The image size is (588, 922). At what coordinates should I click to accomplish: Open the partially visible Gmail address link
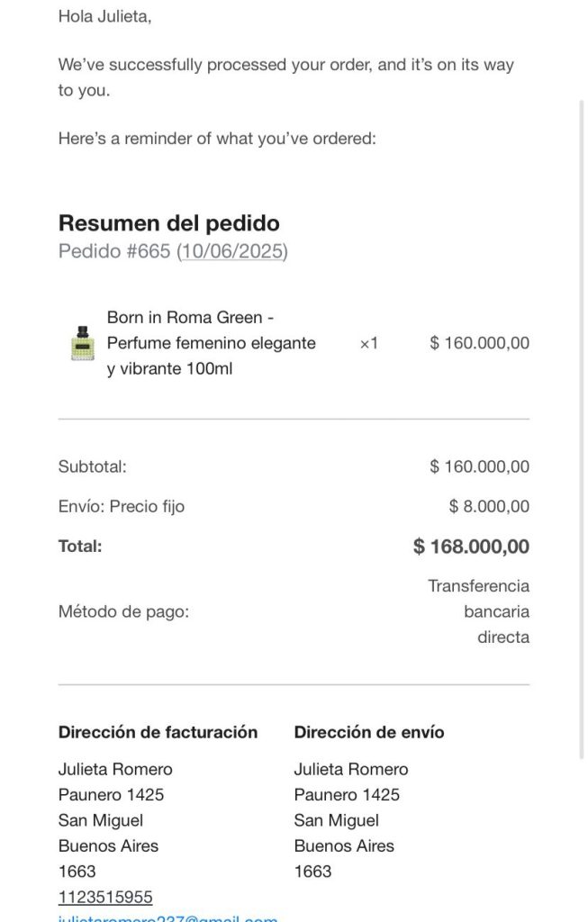(x=167, y=917)
